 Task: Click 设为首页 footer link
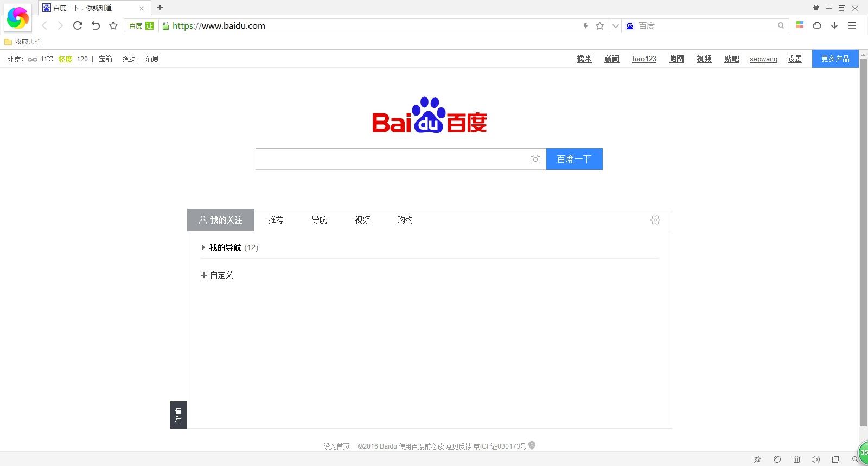(337, 446)
